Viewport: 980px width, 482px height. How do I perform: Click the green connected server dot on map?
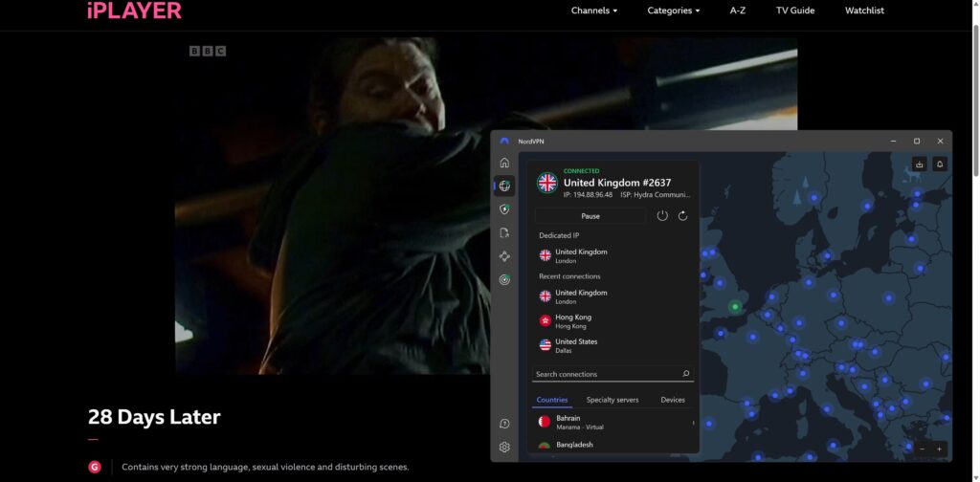click(x=735, y=307)
